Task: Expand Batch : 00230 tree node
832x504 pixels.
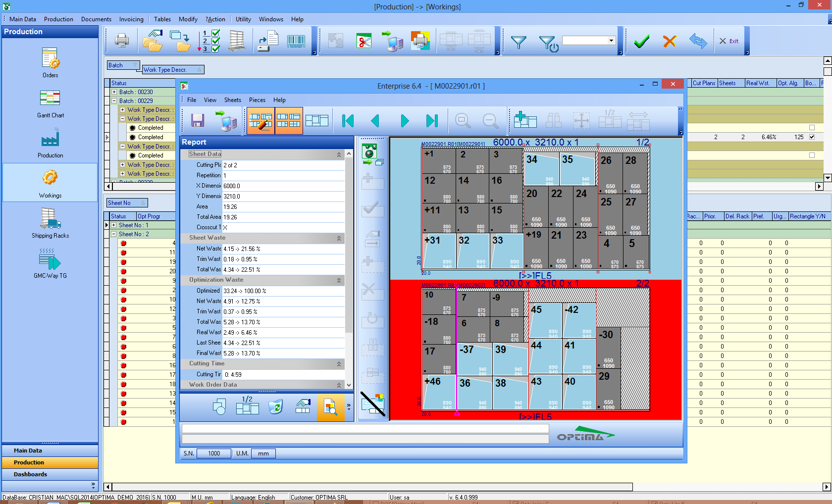Action: tap(114, 92)
